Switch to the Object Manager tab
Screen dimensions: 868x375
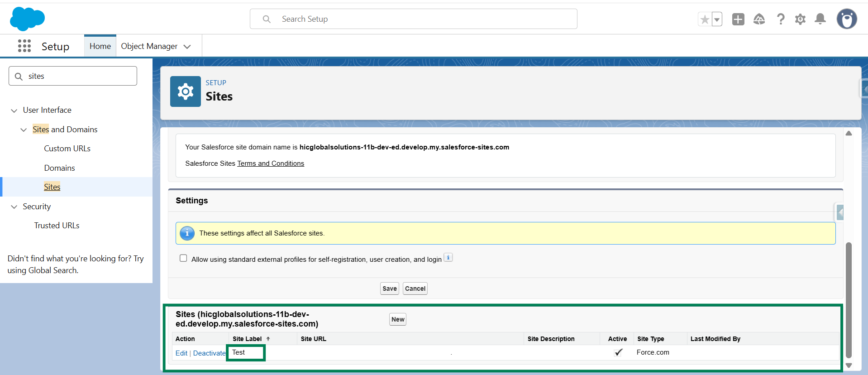149,46
